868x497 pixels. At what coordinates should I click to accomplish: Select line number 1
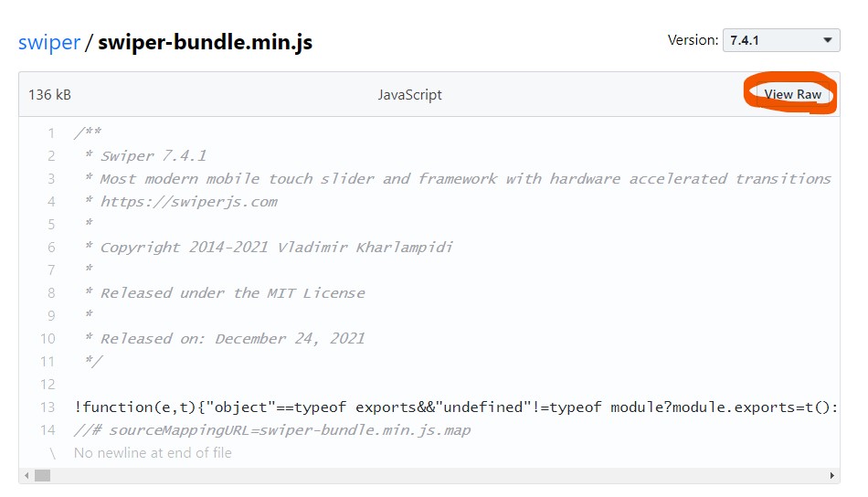[51, 133]
